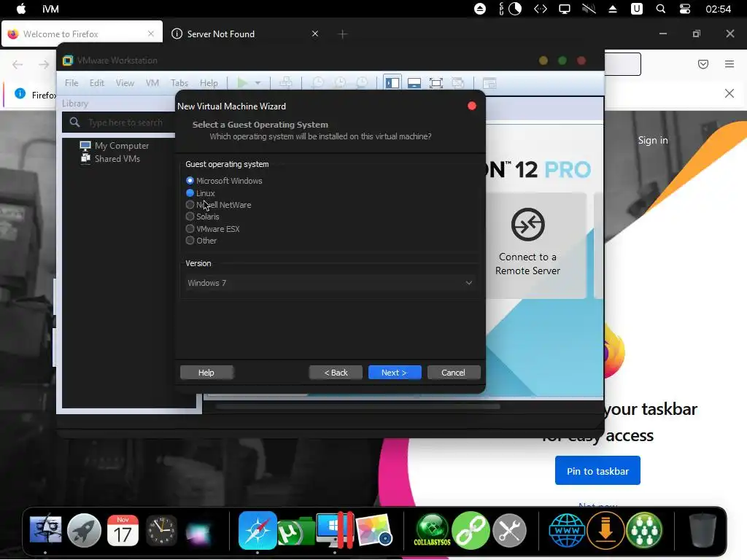The width and height of the screenshot is (747, 560).
Task: Close the wizard with red dot
Action: pyautogui.click(x=472, y=106)
